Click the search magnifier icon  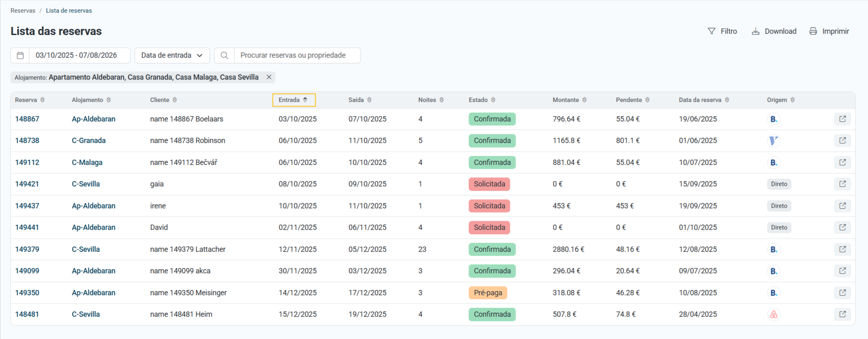[225, 56]
